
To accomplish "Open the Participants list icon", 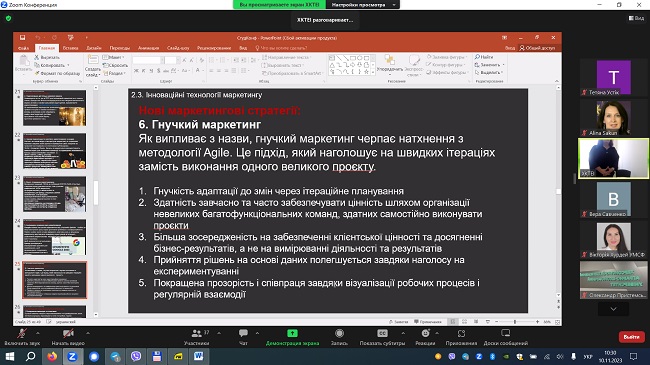I will point(196,333).
